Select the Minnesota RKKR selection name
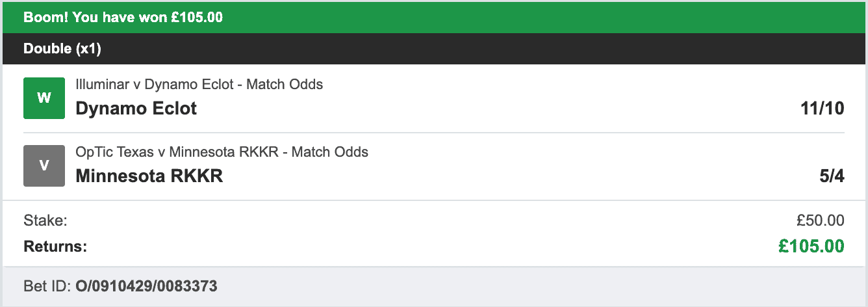Image resolution: width=868 pixels, height=307 pixels. tap(149, 176)
